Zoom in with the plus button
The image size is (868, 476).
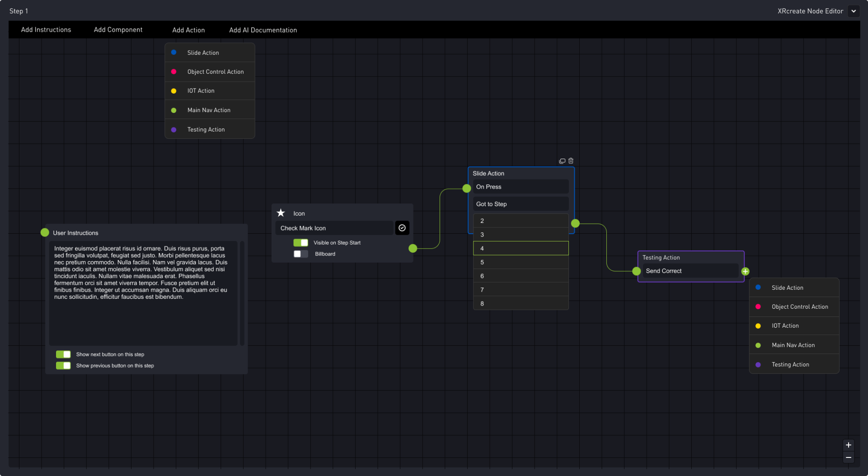848,445
